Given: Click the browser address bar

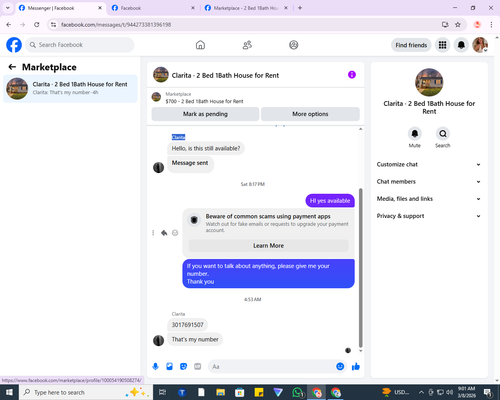Looking at the screenshot, I should (247, 25).
